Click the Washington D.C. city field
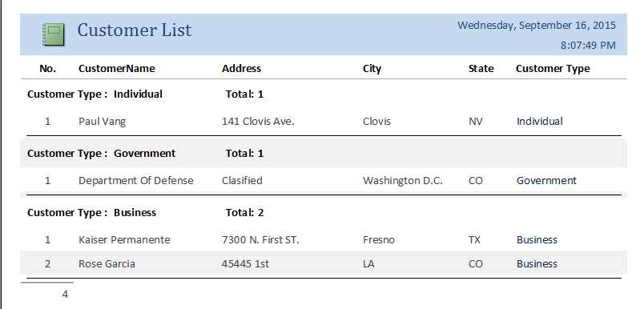644x309 pixels. coord(403,181)
